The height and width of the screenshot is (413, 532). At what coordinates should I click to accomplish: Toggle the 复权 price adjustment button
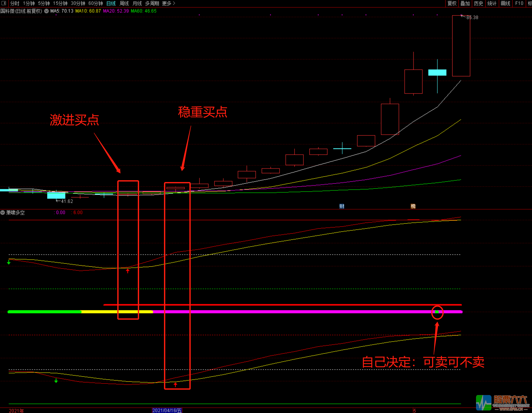(452, 3)
